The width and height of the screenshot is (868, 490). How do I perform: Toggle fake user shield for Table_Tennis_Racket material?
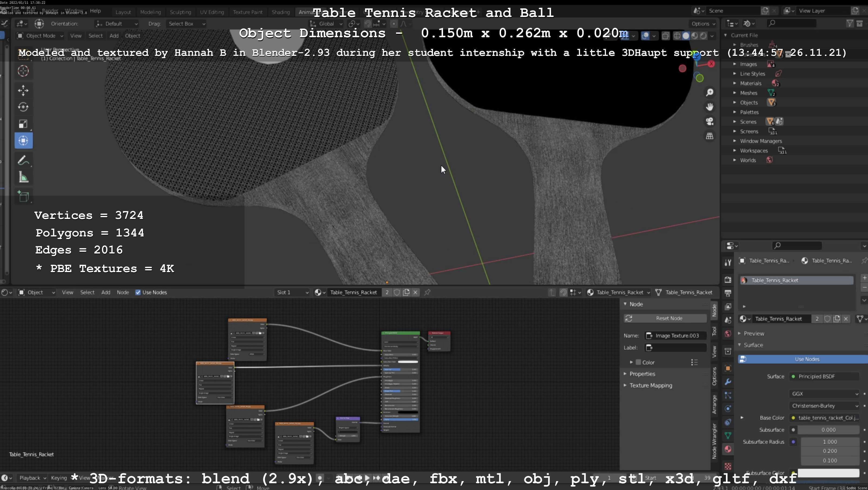397,292
